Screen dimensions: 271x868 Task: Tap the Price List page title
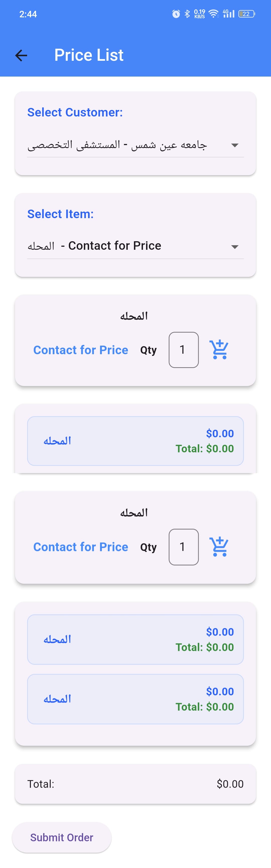click(89, 55)
